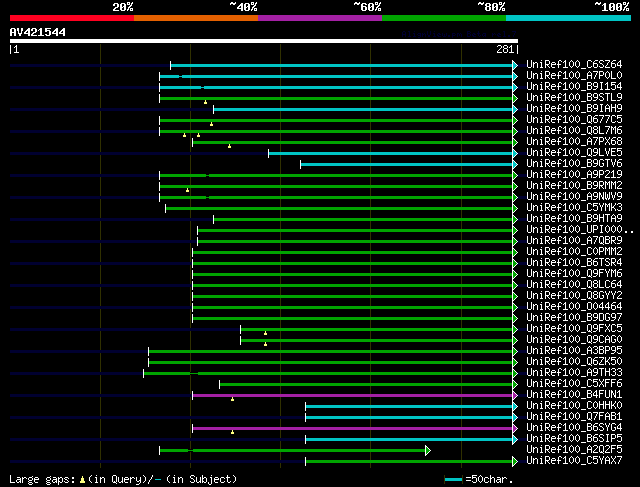Select the UniRef100_A7QBR9 label
640x487 pixels.
coord(574,240)
